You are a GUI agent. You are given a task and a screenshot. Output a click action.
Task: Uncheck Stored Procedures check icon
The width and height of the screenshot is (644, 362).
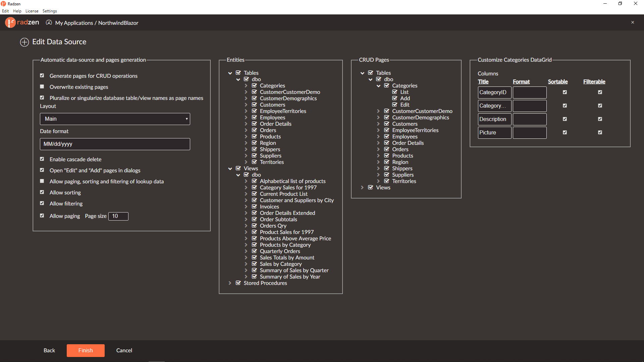point(238,283)
